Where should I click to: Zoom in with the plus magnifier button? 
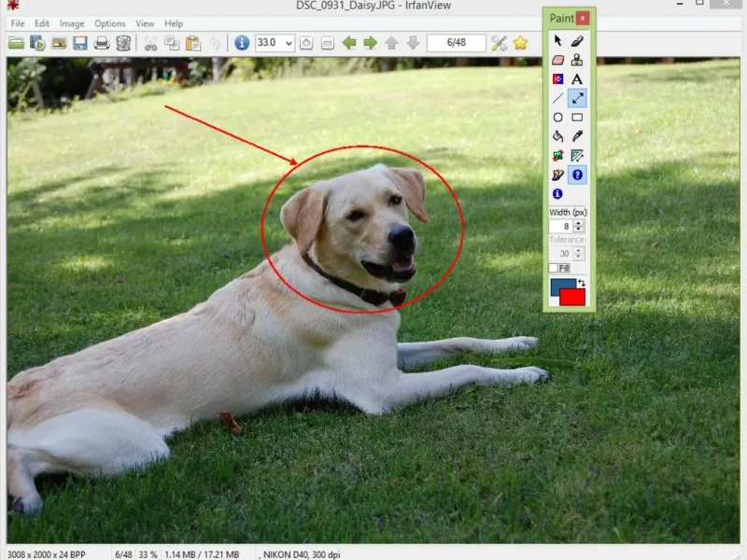click(306, 43)
